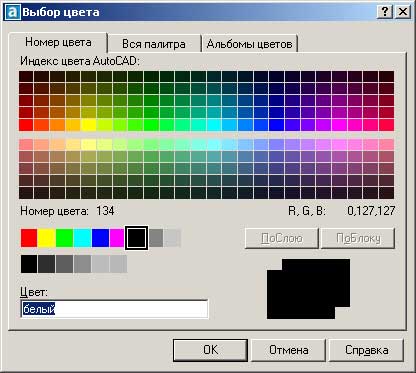This screenshot has height=373, width=416.
Task: Switch to the Номер цвета tab
Action: pyautogui.click(x=58, y=43)
